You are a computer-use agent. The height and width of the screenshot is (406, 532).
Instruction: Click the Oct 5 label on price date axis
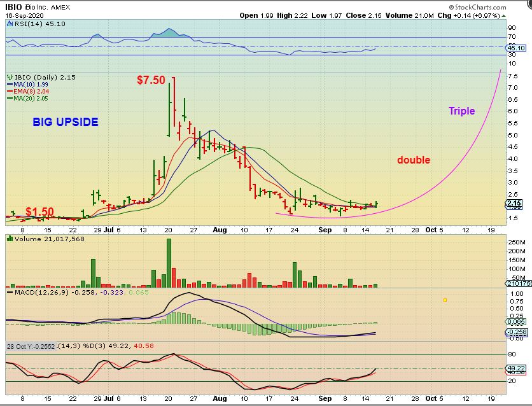434,230
